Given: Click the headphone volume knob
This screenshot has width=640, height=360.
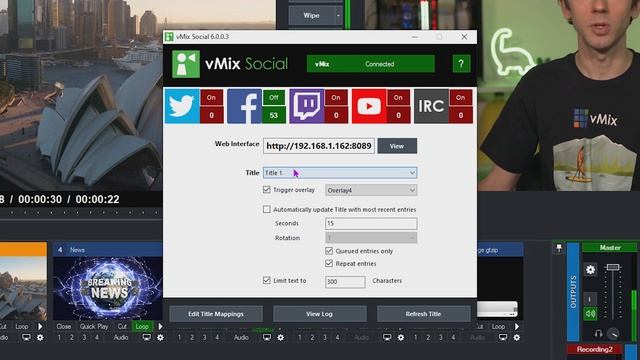Looking at the screenshot, I should pos(613,334).
